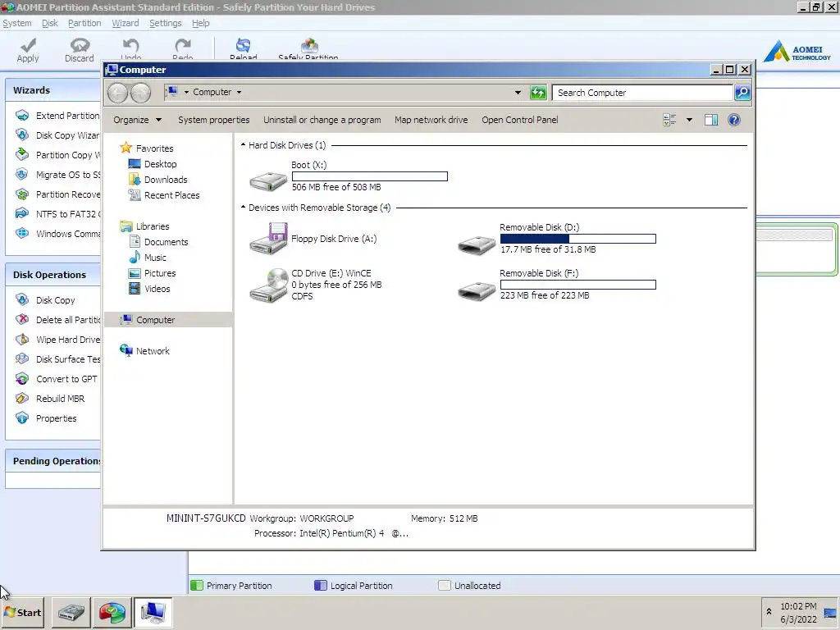The image size is (840, 630).
Task: Select Floppy Disk Drive (A:)
Action: 313,239
